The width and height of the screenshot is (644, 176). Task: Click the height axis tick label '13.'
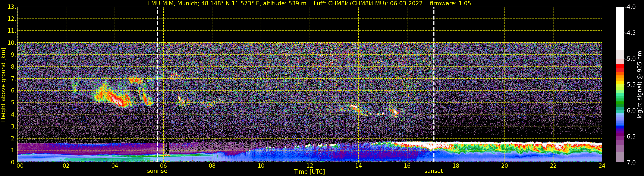pyautogui.click(x=12, y=7)
